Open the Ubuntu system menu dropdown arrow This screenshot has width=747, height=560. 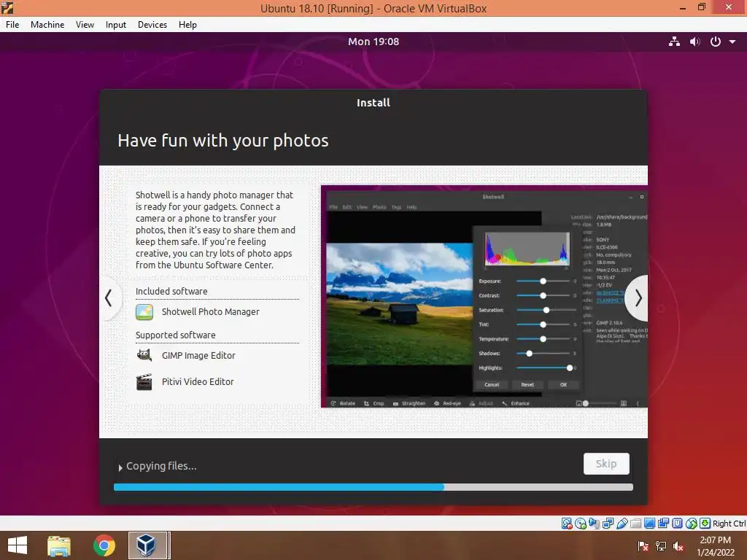pyautogui.click(x=732, y=42)
